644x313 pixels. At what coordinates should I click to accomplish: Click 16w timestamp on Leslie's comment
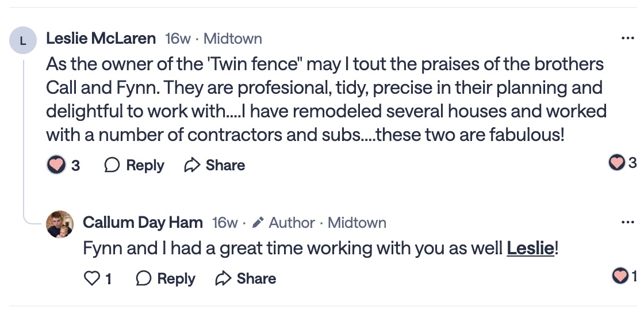coord(178,39)
